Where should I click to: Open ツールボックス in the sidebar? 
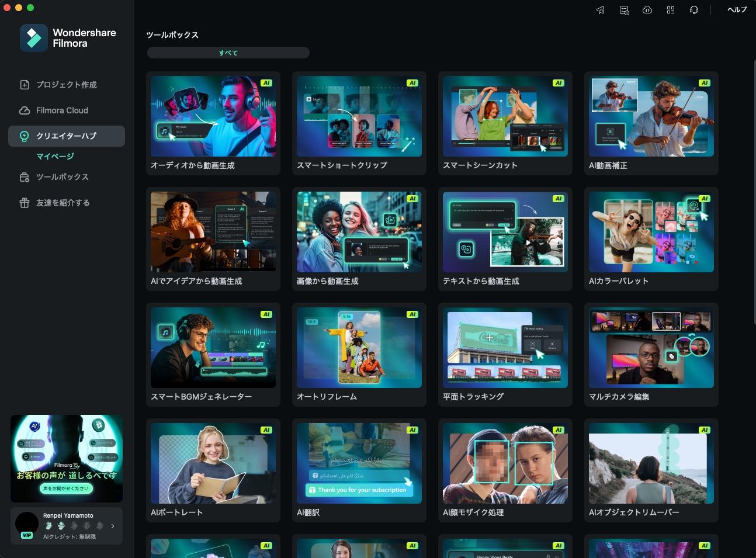62,177
